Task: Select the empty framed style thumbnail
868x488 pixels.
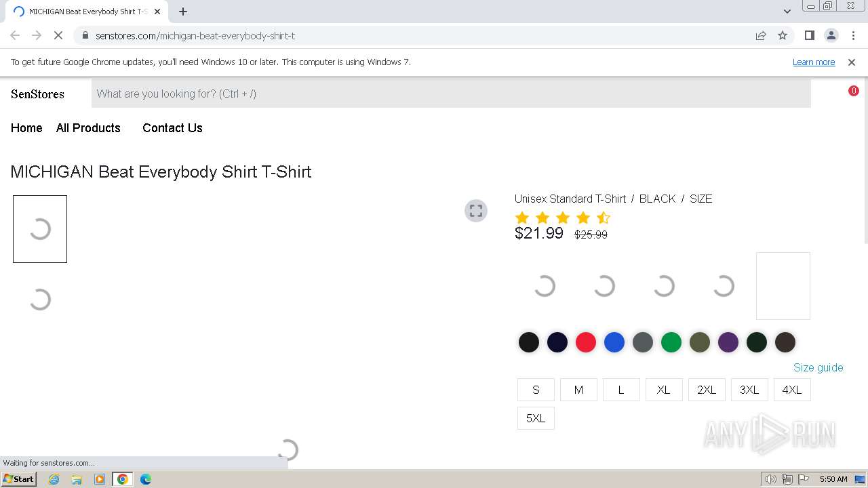Action: point(783,286)
